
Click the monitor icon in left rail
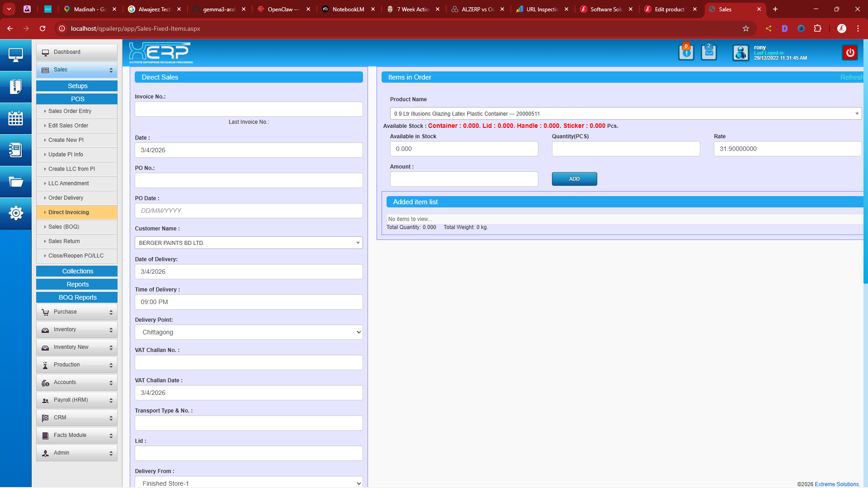click(16, 55)
